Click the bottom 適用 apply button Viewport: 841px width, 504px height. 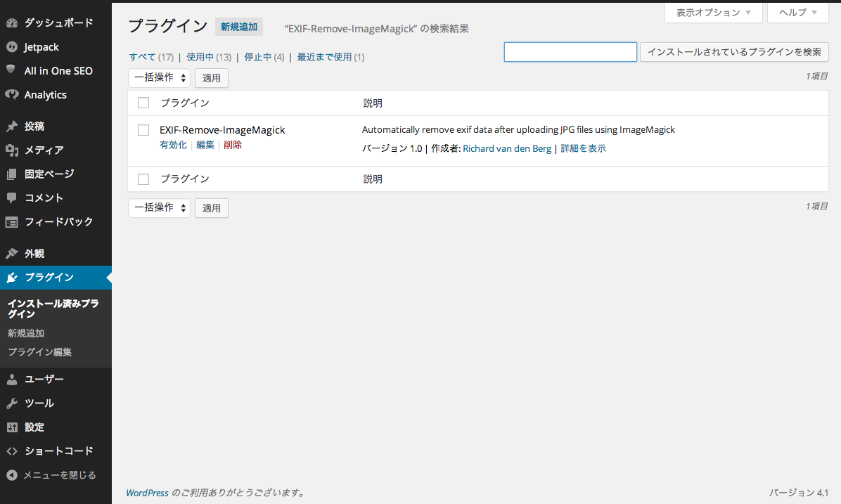click(x=212, y=208)
